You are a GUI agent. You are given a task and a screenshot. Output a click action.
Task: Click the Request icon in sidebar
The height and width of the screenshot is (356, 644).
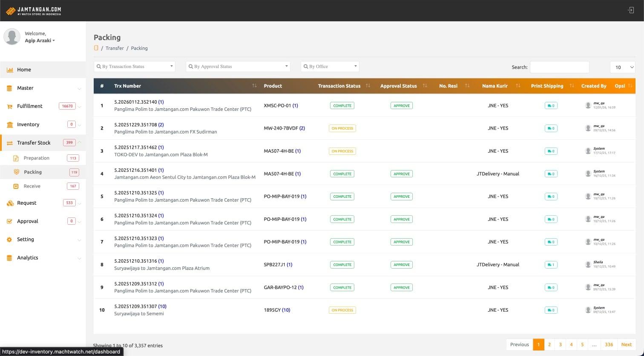pyautogui.click(x=10, y=203)
